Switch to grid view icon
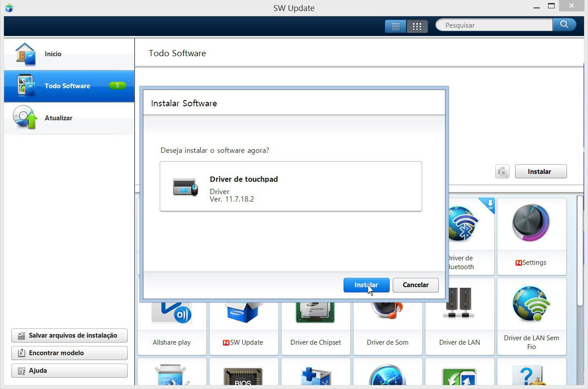Viewport: 588px width, 389px height. coord(417,26)
